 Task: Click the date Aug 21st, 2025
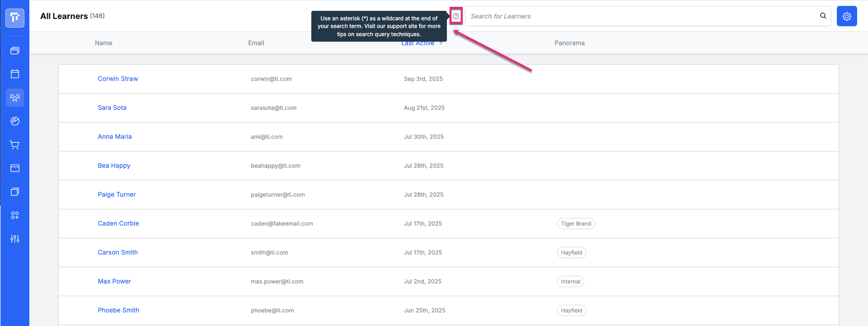(424, 108)
